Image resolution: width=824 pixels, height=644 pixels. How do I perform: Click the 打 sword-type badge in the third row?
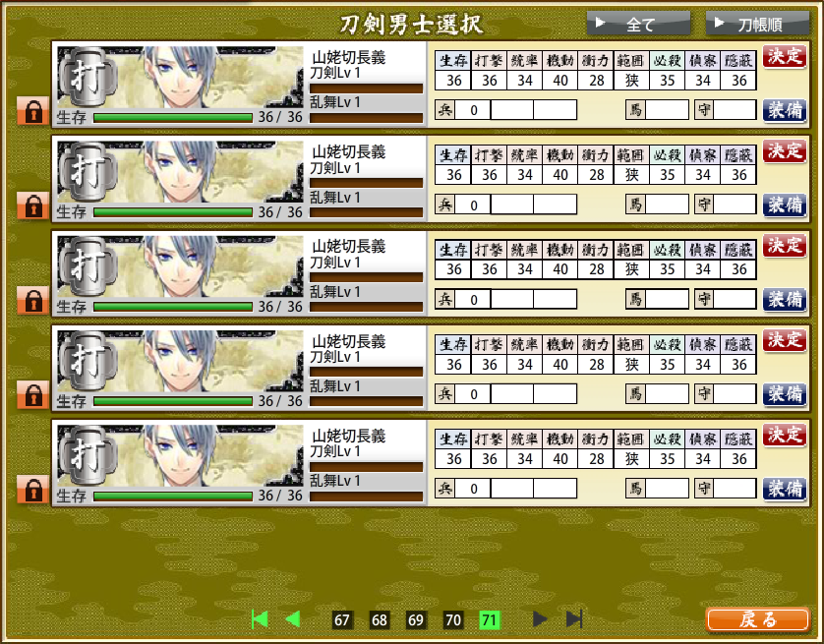87,265
